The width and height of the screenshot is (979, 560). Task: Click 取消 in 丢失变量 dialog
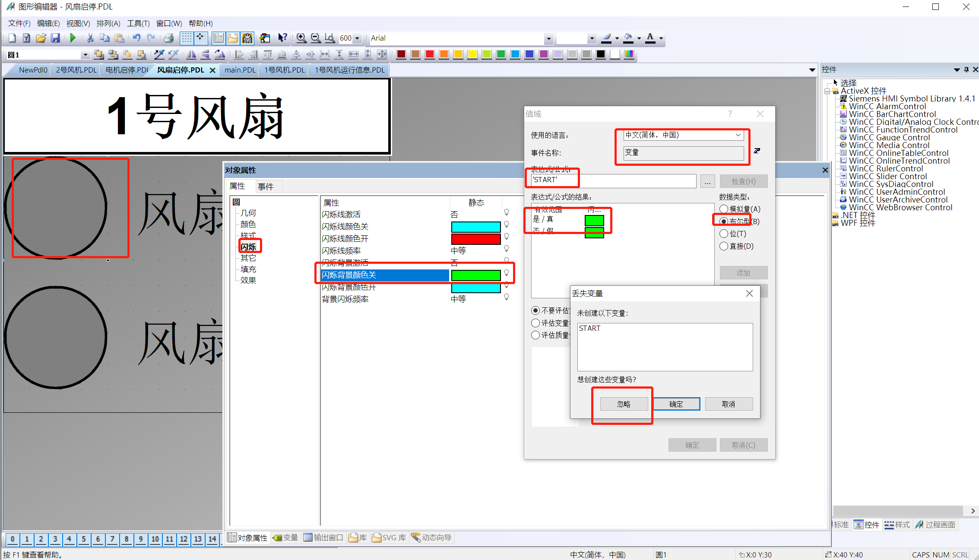click(729, 404)
